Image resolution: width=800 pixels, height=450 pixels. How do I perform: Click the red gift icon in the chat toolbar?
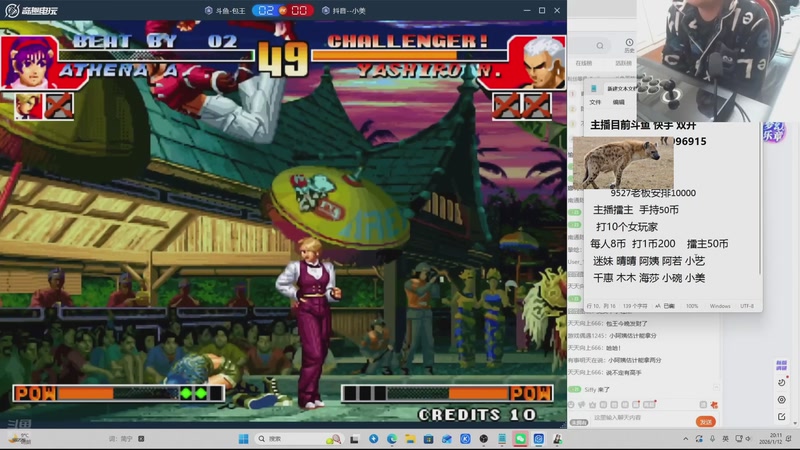tap(714, 405)
